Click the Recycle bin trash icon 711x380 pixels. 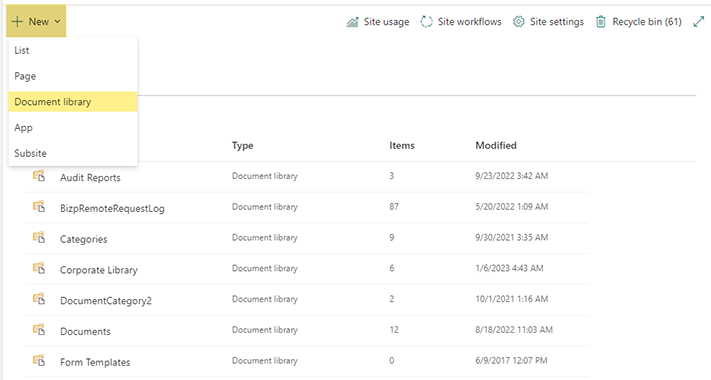click(x=600, y=22)
